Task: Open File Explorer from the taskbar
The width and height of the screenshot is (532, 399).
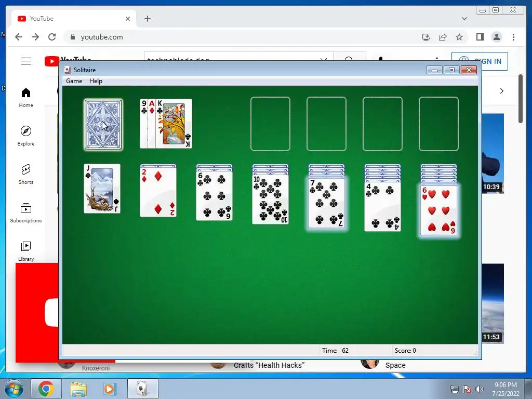Action: coord(78,389)
